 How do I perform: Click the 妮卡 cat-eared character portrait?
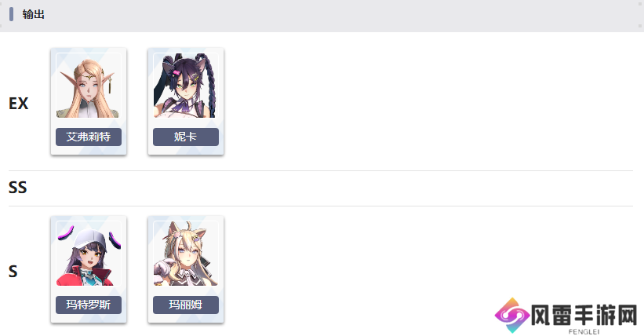[186, 86]
